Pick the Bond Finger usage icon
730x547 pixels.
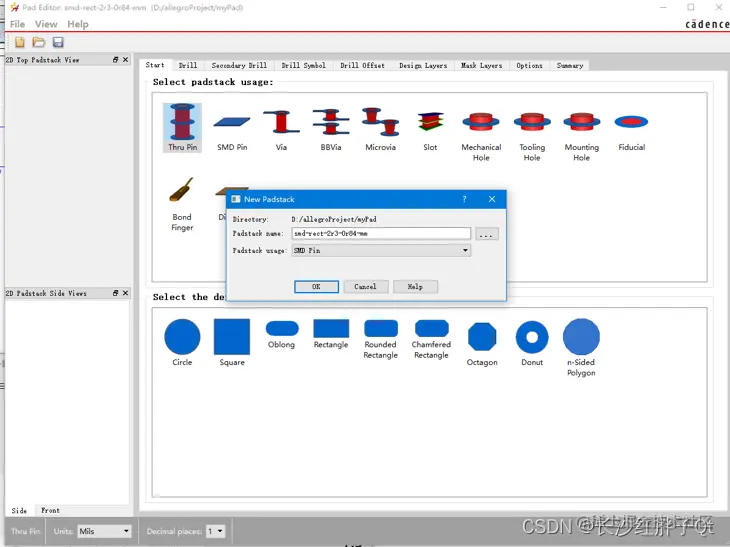pyautogui.click(x=182, y=204)
